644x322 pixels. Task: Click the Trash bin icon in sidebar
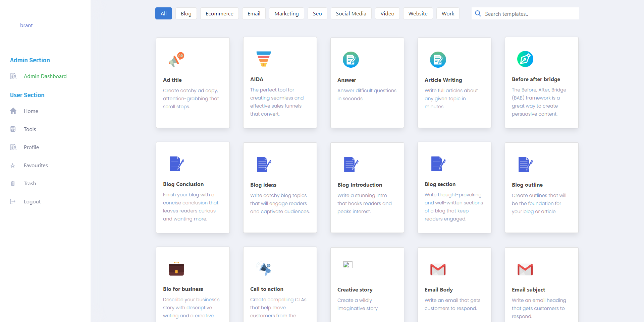13,184
